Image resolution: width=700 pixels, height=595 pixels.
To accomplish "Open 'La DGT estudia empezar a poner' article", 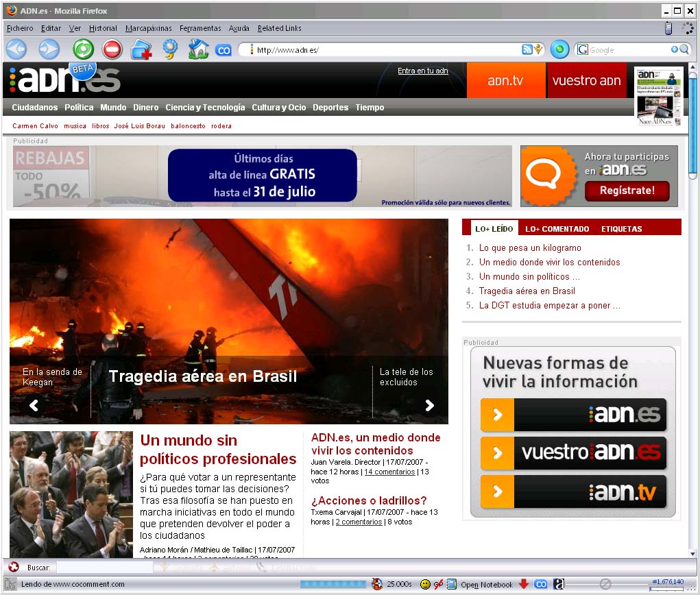I will 549,305.
